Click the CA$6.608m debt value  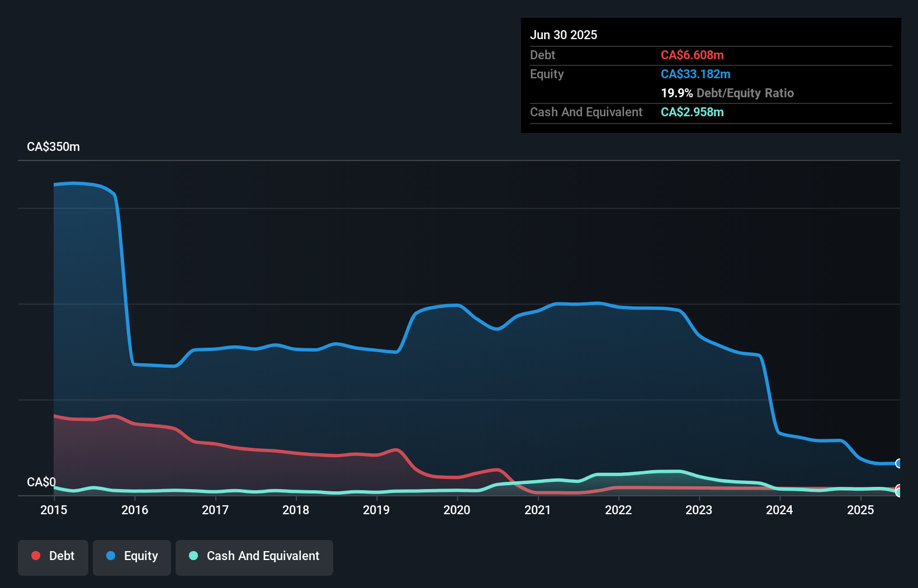pyautogui.click(x=692, y=55)
